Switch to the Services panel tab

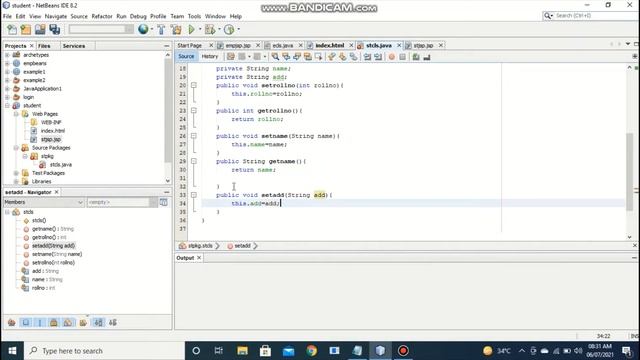[x=74, y=46]
